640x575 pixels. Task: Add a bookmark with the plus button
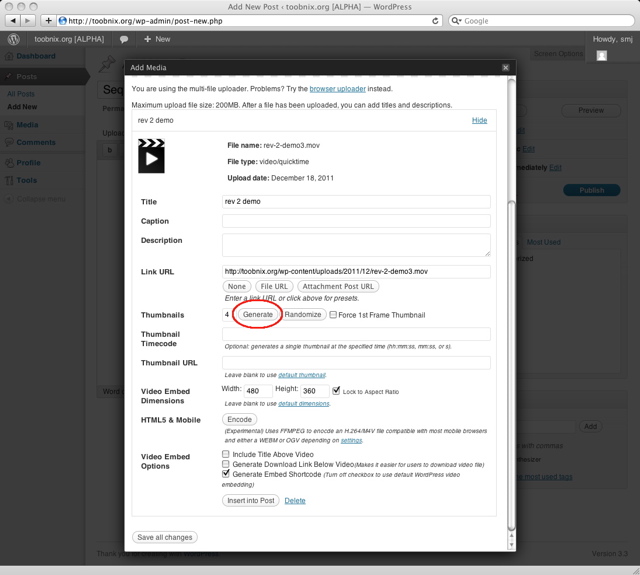[x=48, y=20]
